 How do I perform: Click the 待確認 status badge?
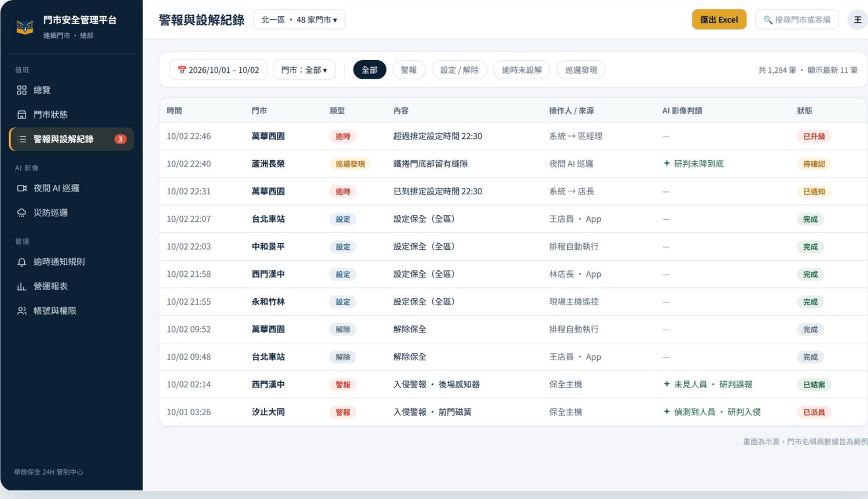pyautogui.click(x=814, y=164)
